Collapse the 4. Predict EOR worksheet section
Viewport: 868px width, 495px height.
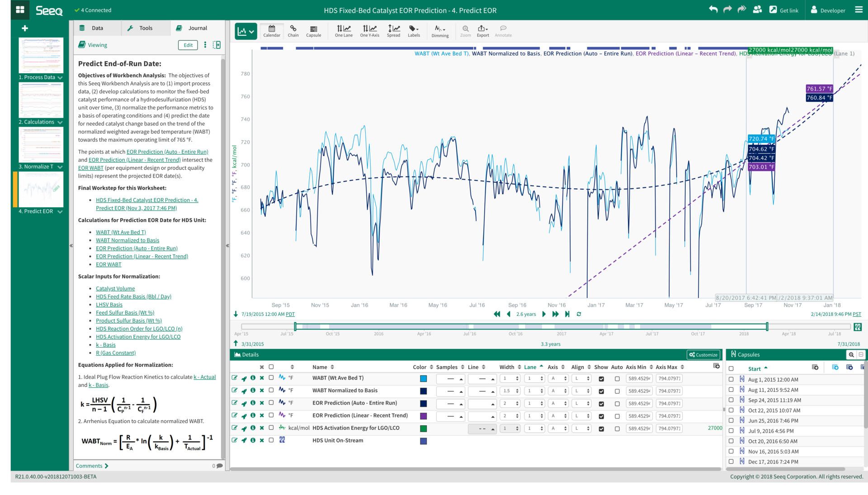61,211
